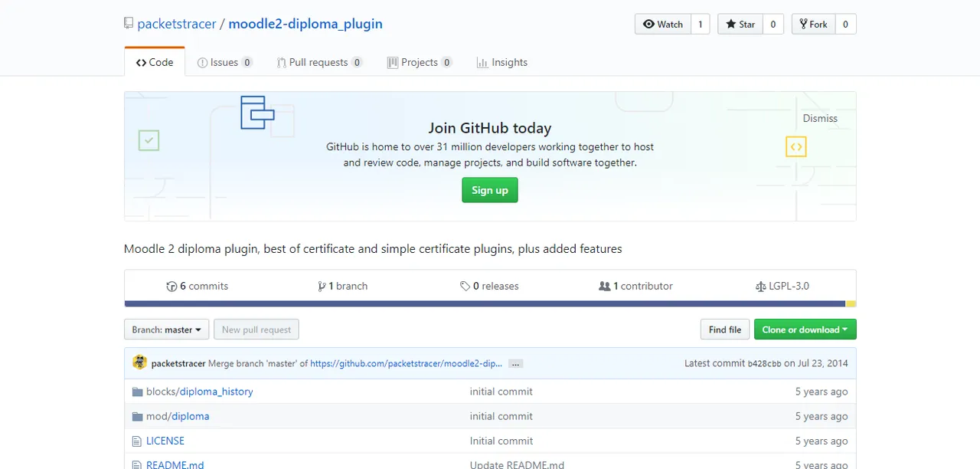This screenshot has width=980, height=469.
Task: Open the diploma_history folder
Action: pyautogui.click(x=217, y=392)
